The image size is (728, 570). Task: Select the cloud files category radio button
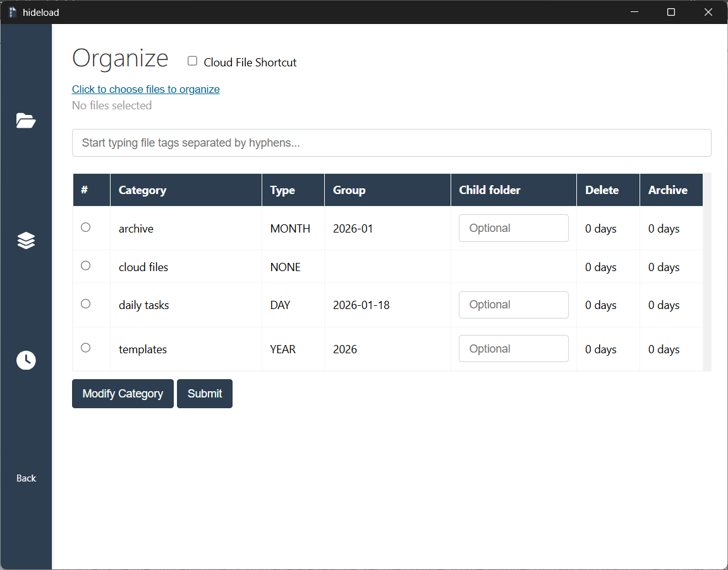pos(85,265)
